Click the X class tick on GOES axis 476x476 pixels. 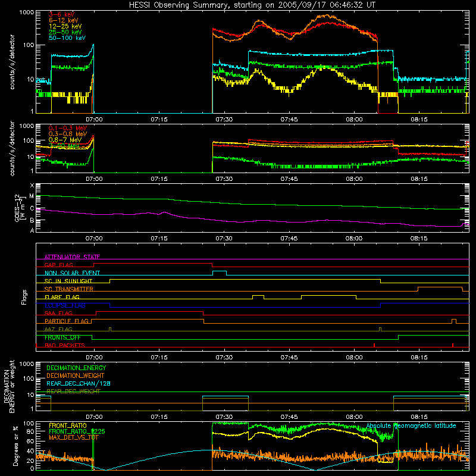point(32,186)
